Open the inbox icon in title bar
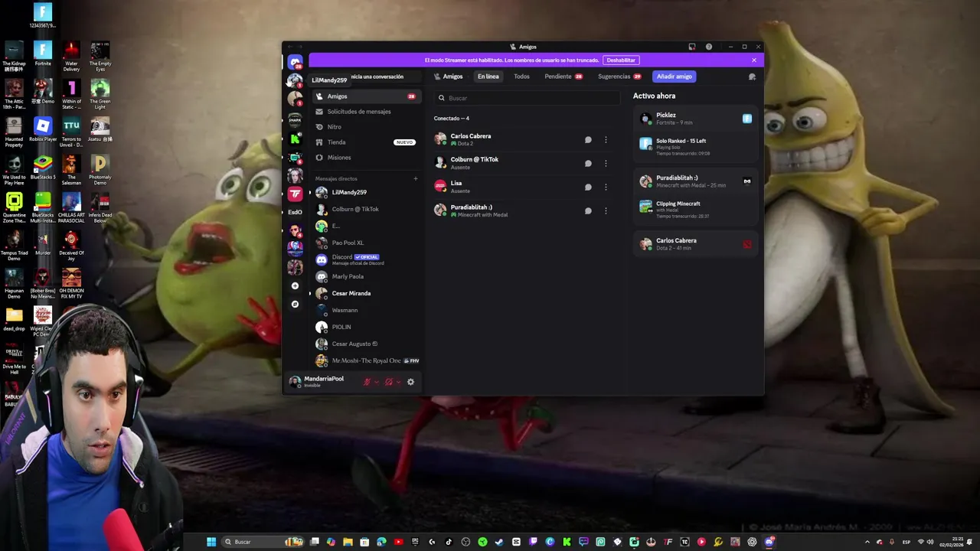 [x=692, y=47]
